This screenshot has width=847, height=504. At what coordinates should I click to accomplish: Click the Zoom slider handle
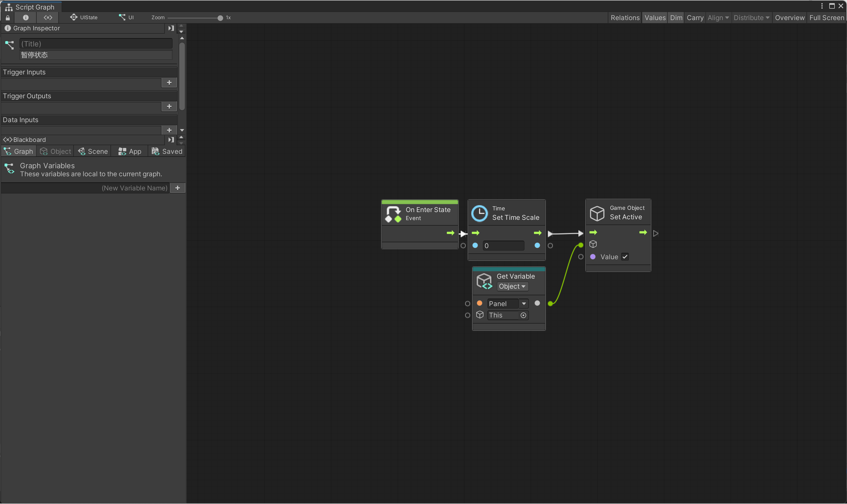pyautogui.click(x=220, y=18)
